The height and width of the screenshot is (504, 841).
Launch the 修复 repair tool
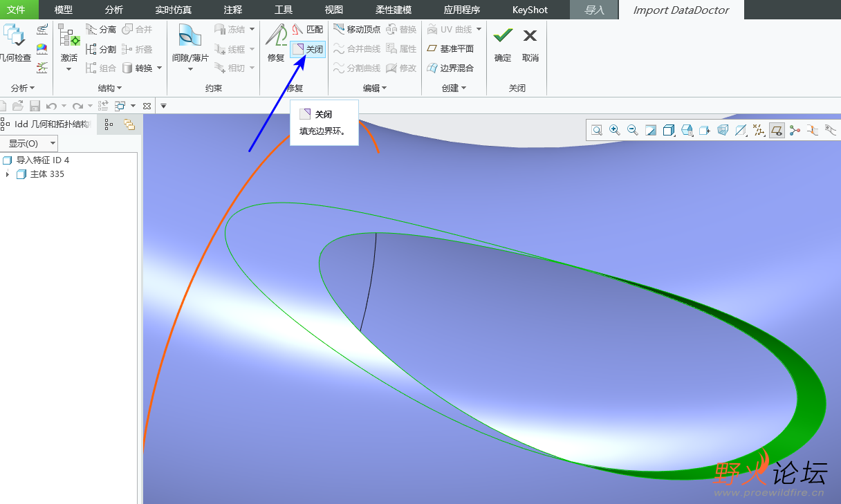point(276,43)
